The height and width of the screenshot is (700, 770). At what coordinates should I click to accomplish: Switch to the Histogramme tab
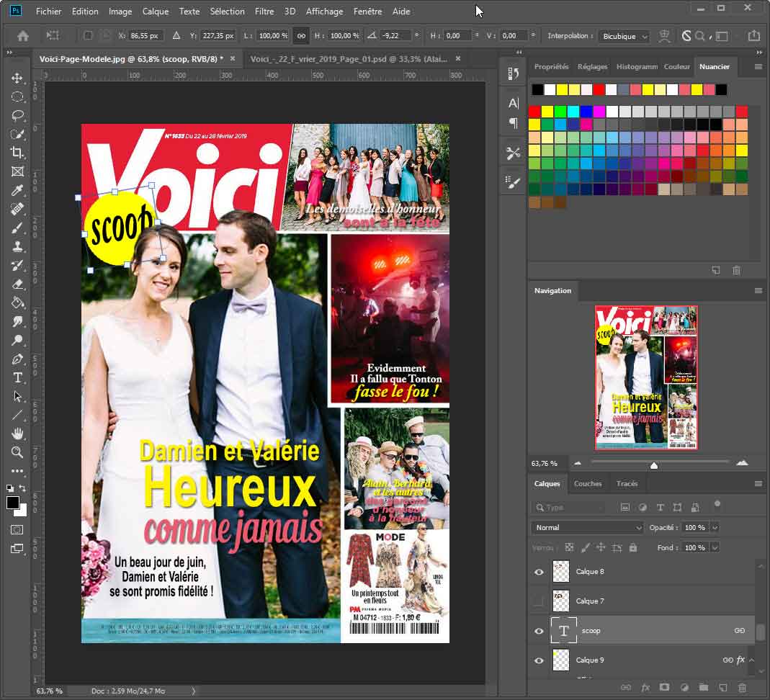coord(637,67)
